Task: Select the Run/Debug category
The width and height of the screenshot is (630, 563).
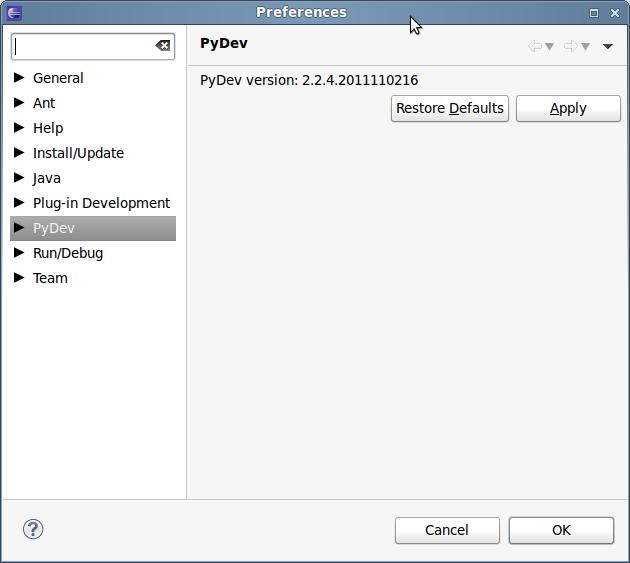Action: pyautogui.click(x=68, y=253)
